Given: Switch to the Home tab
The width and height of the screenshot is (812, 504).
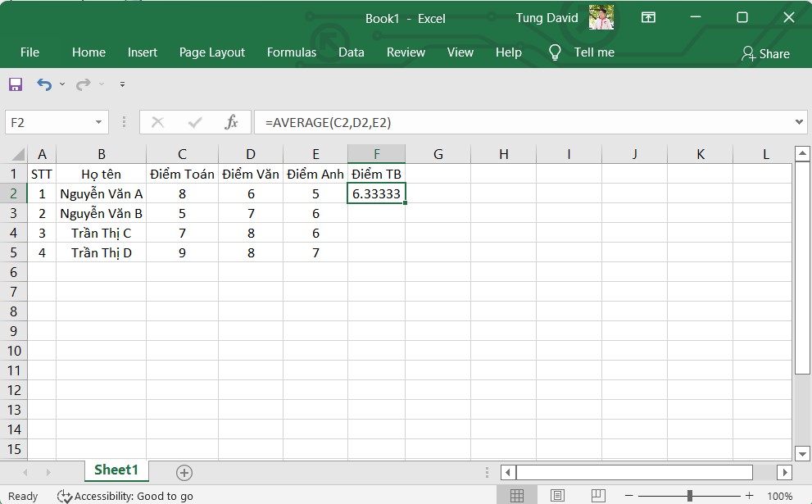Looking at the screenshot, I should [x=88, y=52].
